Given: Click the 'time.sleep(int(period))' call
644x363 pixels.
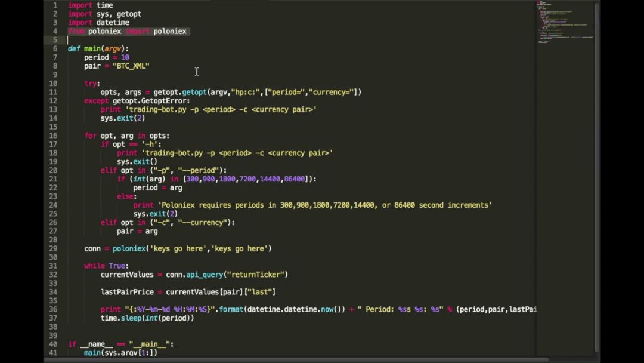Looking at the screenshot, I should pos(147,318).
